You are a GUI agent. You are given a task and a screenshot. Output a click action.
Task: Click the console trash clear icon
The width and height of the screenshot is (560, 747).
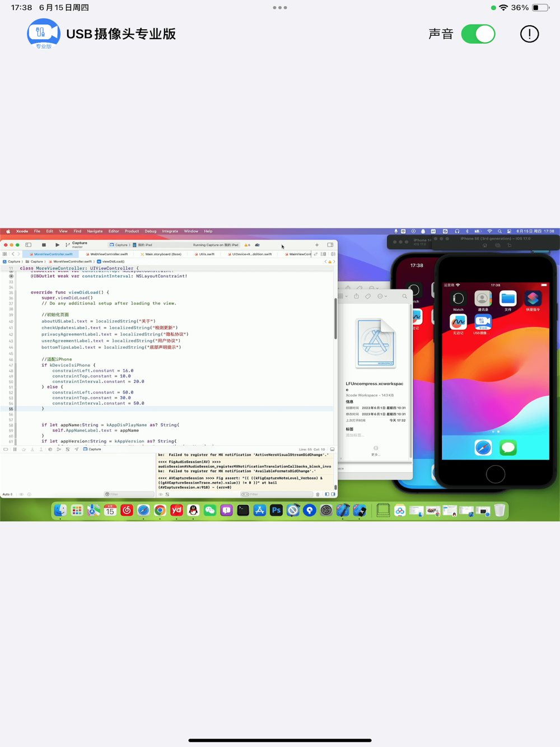point(318,494)
